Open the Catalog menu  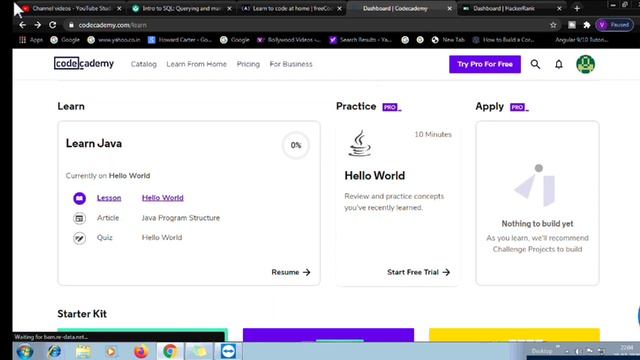[x=144, y=64]
